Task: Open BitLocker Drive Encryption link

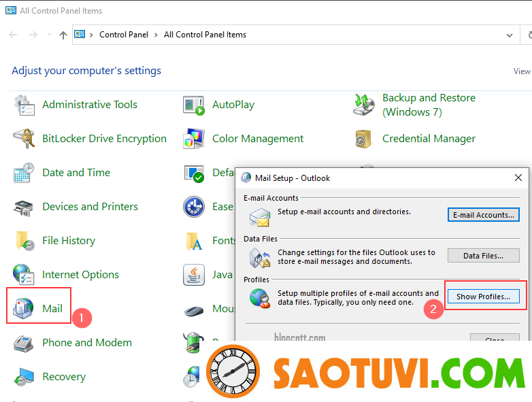Action: [x=105, y=139]
